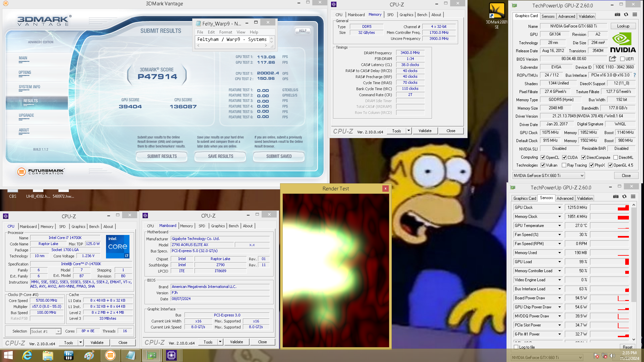Click Reset button in GPU-Z Sensors
This screenshot has height=362, width=644.
[x=627, y=347]
